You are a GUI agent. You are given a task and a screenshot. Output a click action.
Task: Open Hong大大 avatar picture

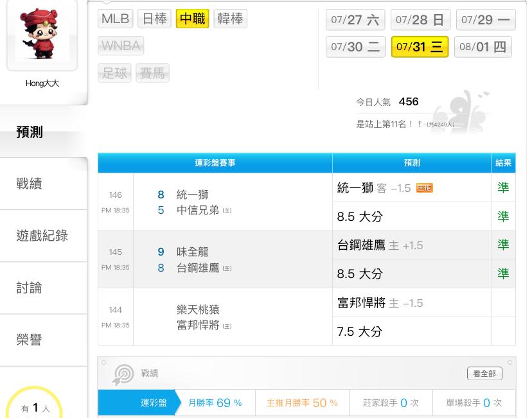(x=42, y=35)
